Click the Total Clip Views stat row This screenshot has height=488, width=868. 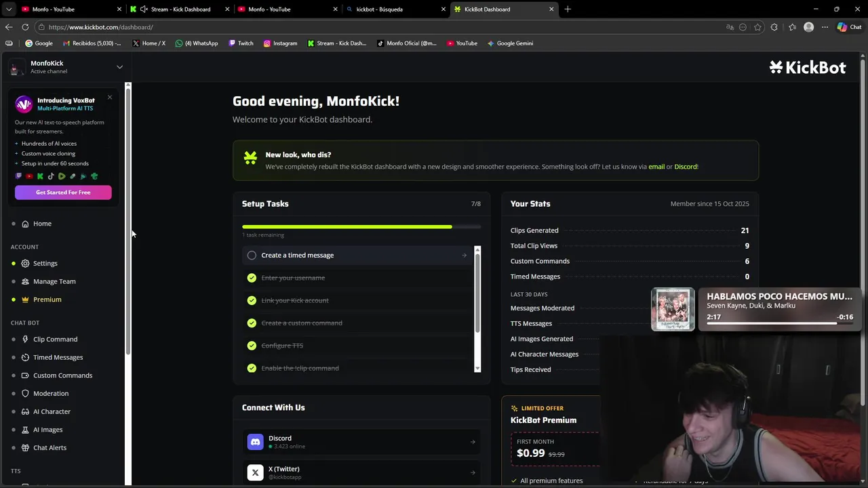[x=629, y=246]
